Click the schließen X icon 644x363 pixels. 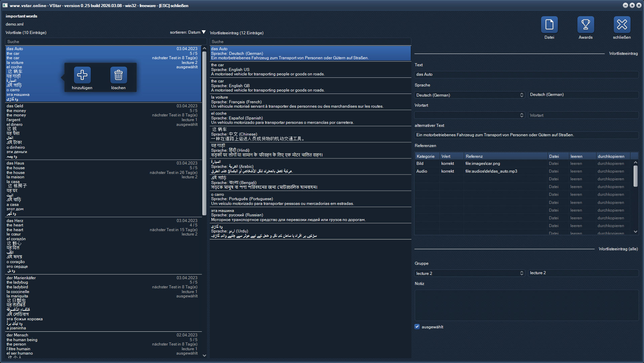622,25
